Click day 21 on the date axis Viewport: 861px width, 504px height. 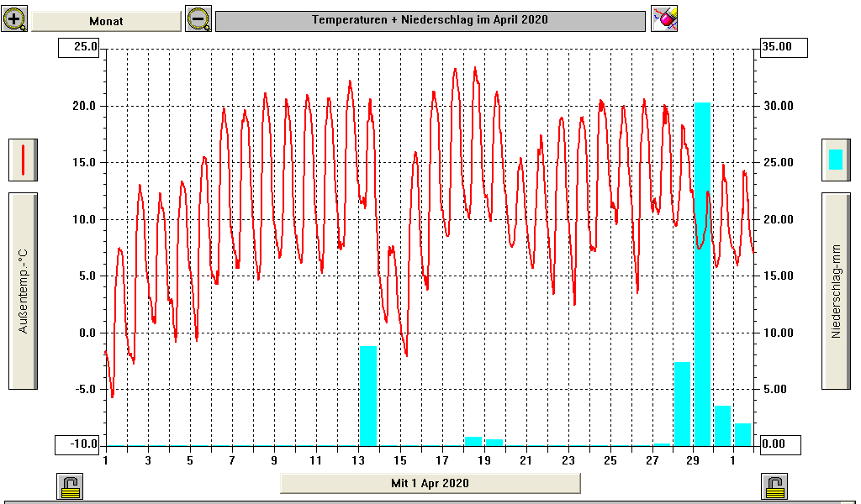[x=526, y=460]
